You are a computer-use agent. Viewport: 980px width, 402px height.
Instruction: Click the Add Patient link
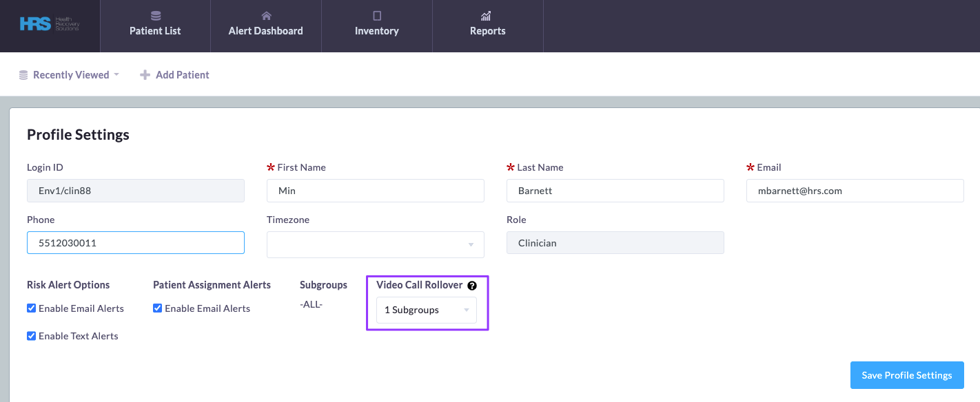pos(182,75)
